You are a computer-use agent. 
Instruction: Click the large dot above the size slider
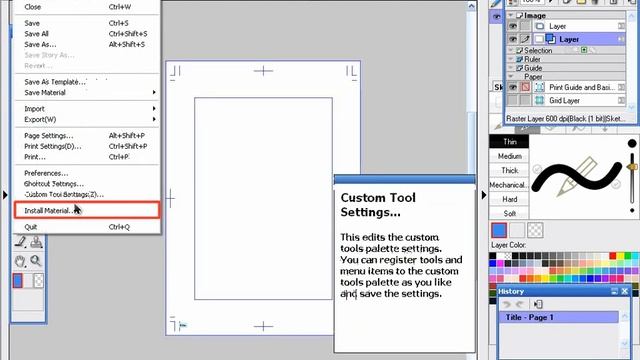[x=632, y=143]
